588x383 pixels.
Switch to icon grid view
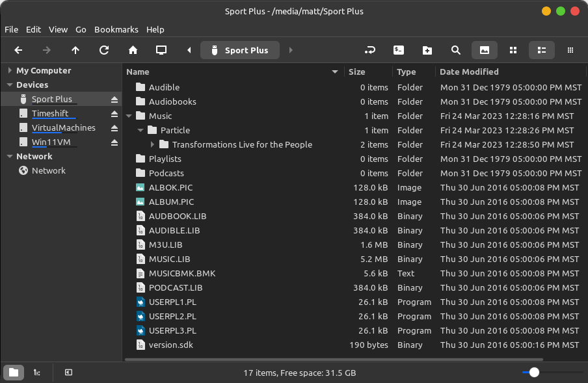513,50
